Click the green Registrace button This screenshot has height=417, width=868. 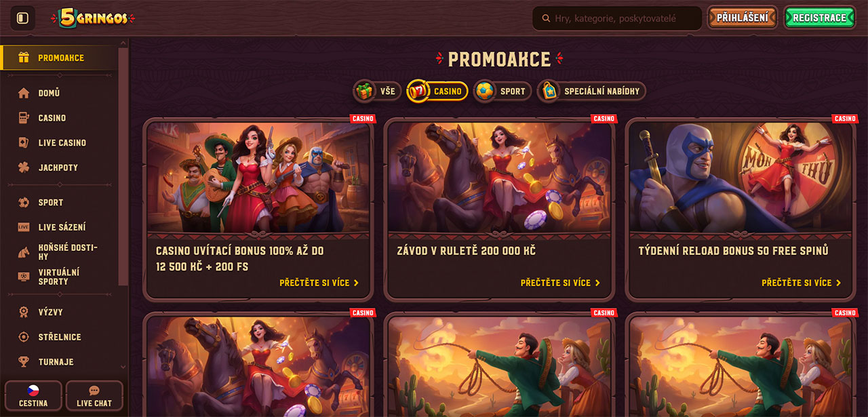click(819, 18)
